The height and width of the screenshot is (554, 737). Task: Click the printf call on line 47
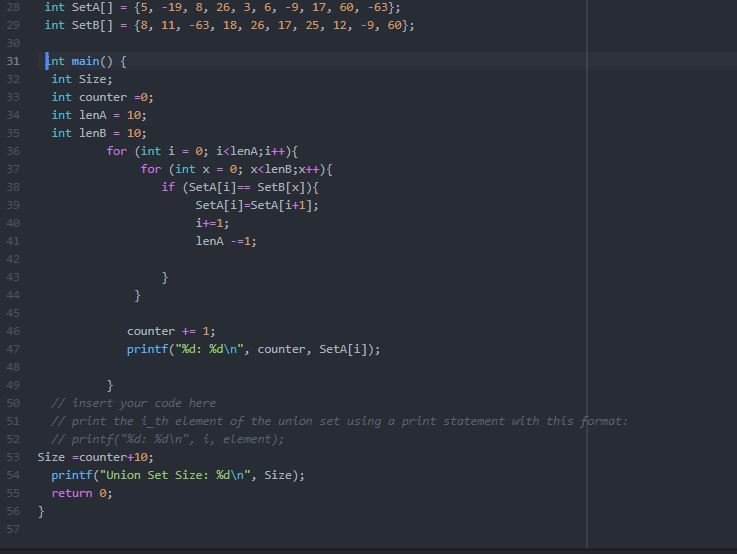click(253, 349)
